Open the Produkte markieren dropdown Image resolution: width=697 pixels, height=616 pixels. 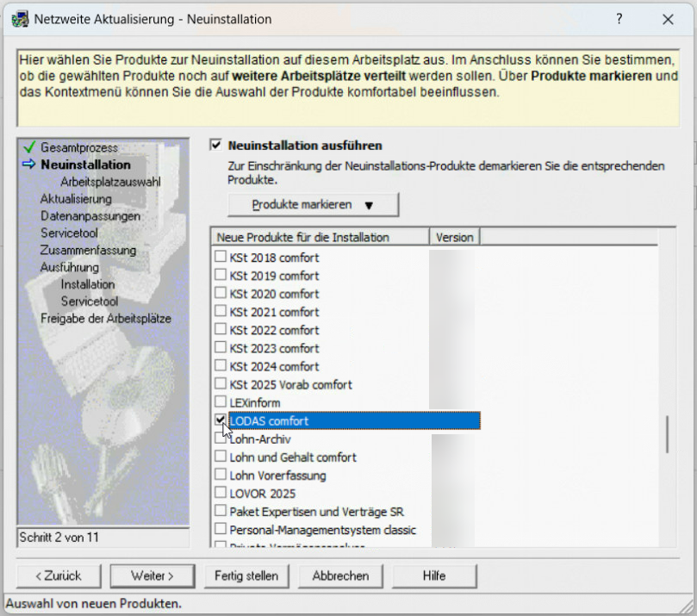(313, 205)
